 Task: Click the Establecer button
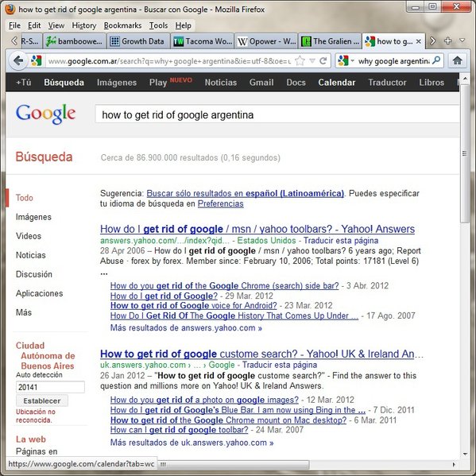[x=42, y=401]
